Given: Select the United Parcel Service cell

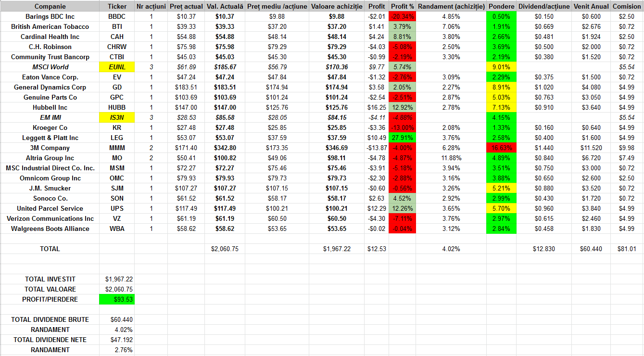Looking at the screenshot, I should pyautogui.click(x=50, y=208).
